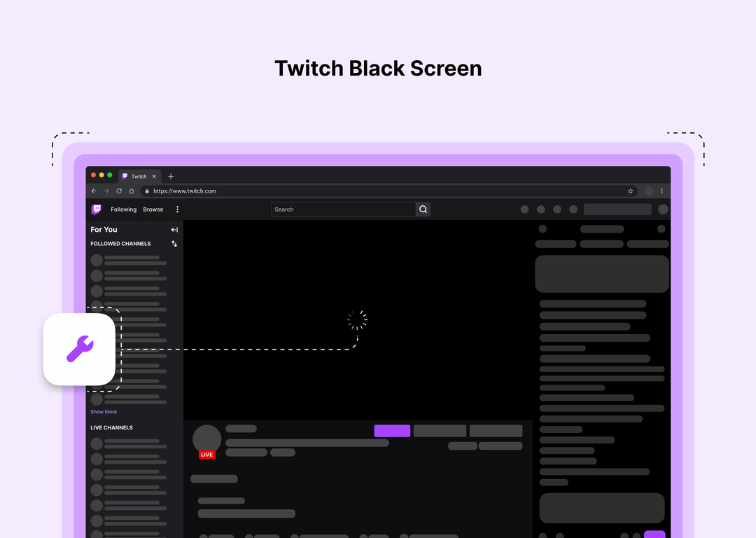756x538 pixels.
Task: Click inside the Search field
Action: pos(343,209)
